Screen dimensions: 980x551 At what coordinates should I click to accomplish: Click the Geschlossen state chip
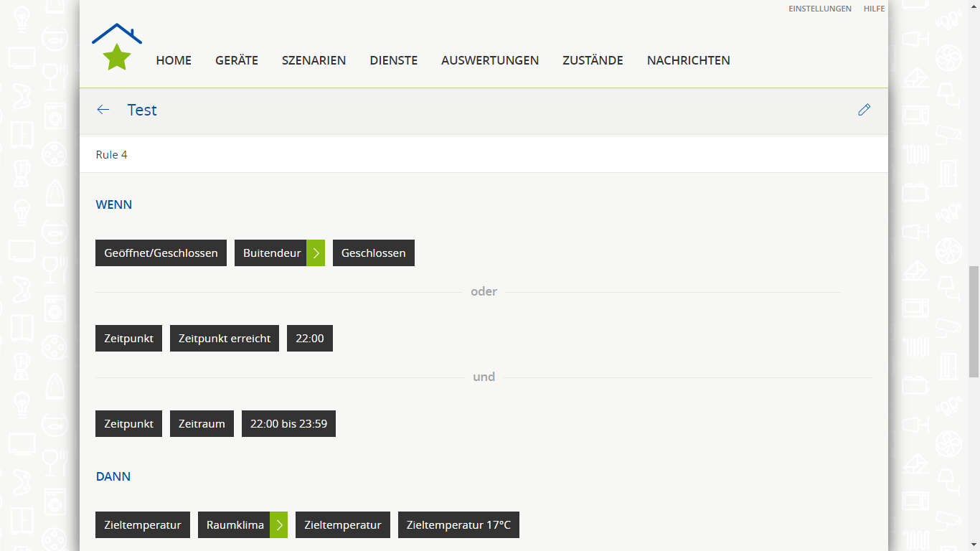tap(373, 253)
